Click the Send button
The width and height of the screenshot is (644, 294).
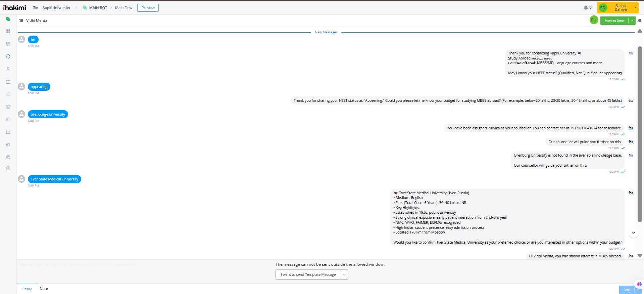[x=627, y=290]
